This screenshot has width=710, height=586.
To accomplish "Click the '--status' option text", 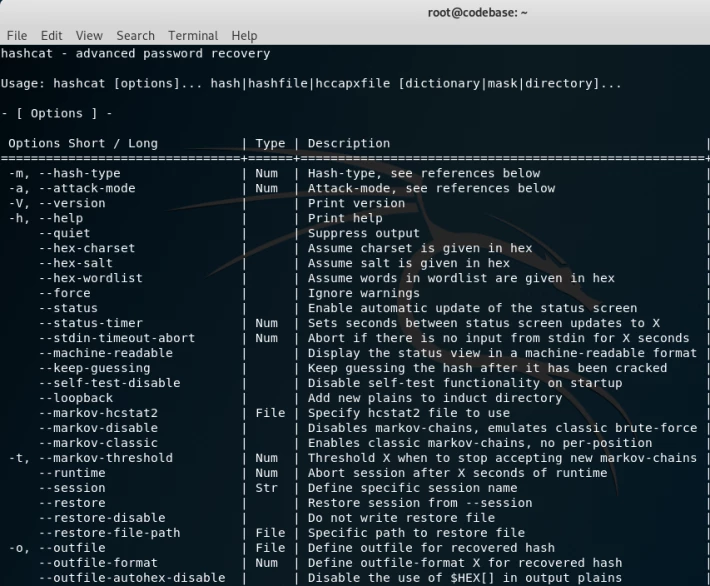I will click(x=68, y=308).
